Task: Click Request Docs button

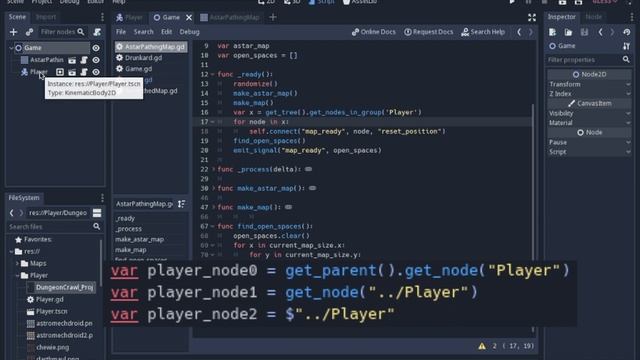Action: coord(429,32)
